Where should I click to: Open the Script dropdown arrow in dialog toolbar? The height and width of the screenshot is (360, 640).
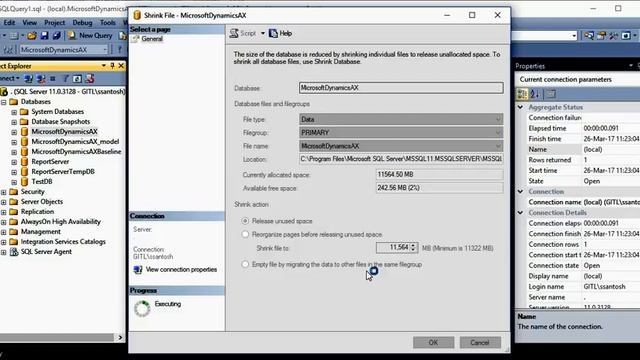[263, 33]
